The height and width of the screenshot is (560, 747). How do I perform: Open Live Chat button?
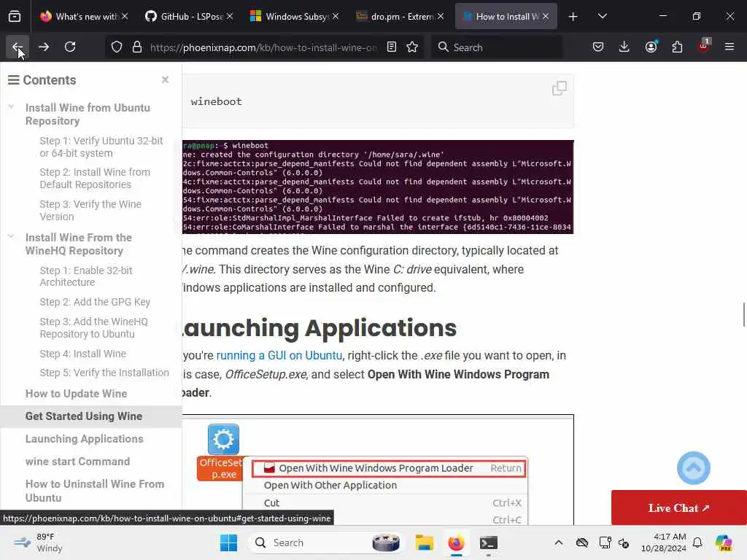pyautogui.click(x=678, y=507)
